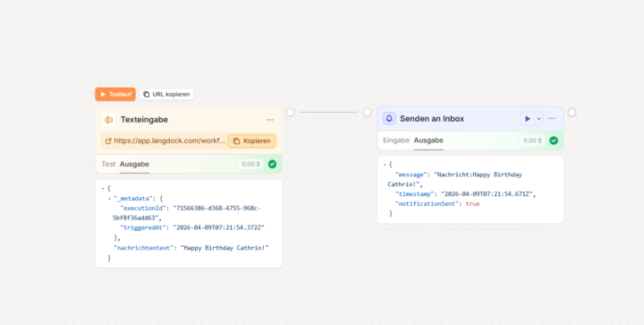Click the Senden an Inbox input connector
This screenshot has width=644, height=325.
[368, 112]
